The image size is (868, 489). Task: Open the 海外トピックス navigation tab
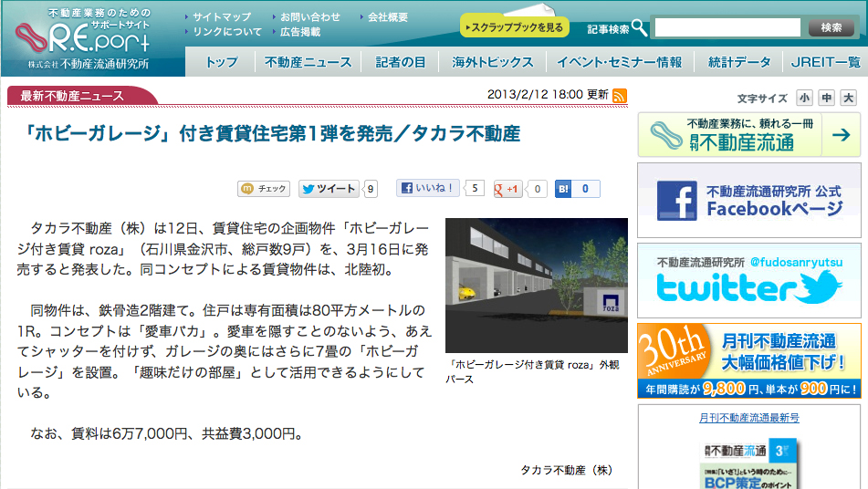click(492, 62)
